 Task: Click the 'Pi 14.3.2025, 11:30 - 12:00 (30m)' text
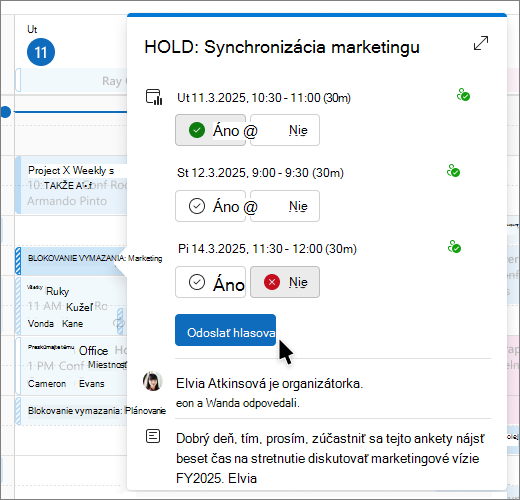267,249
